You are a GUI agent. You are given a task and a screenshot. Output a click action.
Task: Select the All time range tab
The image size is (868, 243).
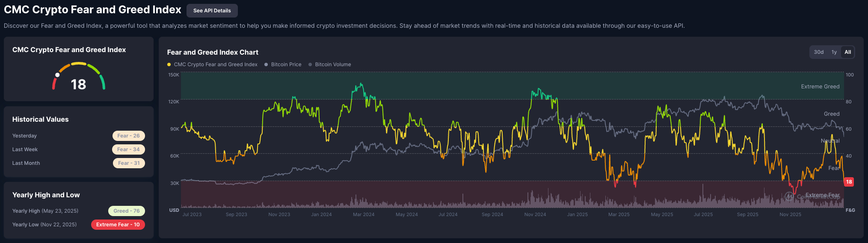(847, 52)
